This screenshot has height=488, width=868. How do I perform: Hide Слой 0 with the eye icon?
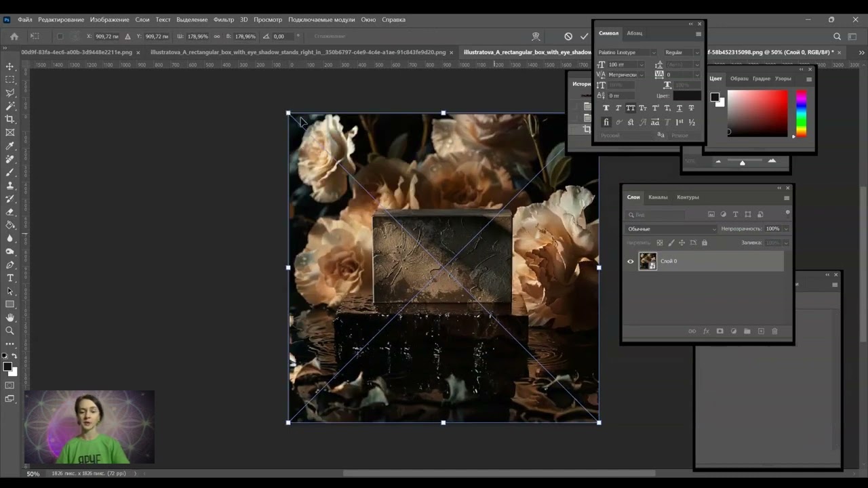631,262
